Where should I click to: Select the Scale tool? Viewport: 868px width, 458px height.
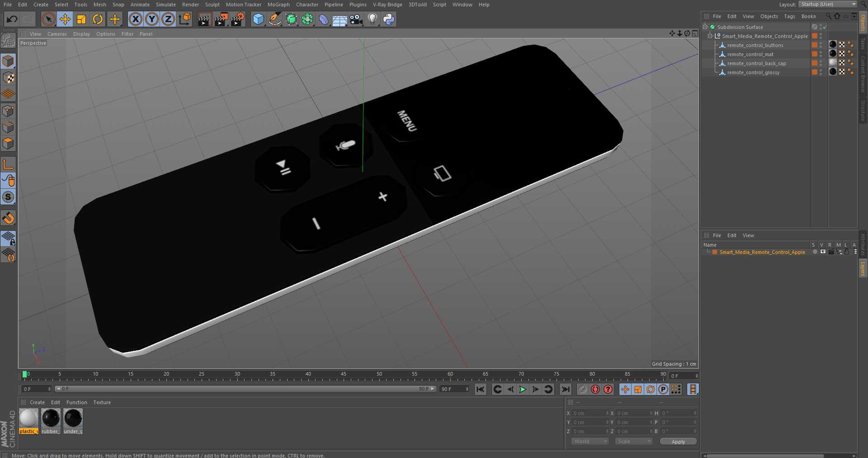(81, 19)
